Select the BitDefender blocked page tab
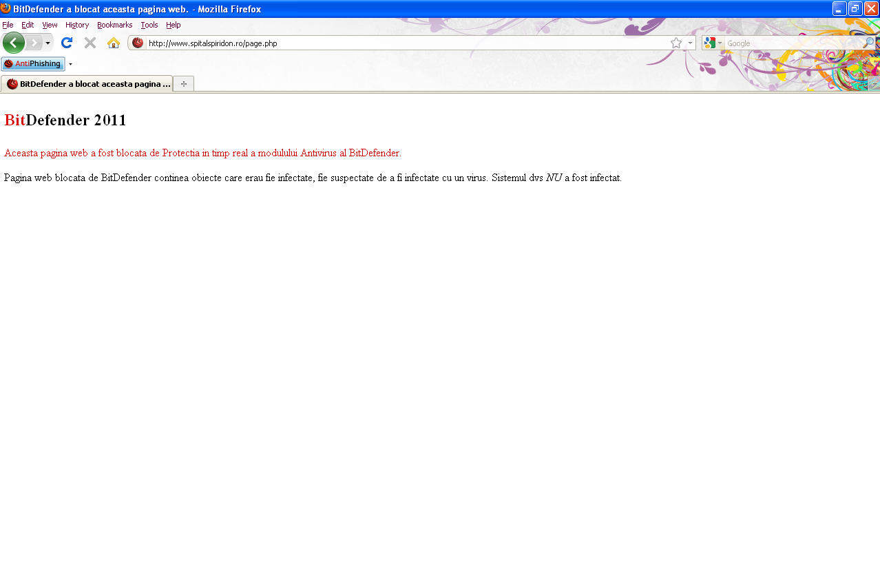 [87, 84]
